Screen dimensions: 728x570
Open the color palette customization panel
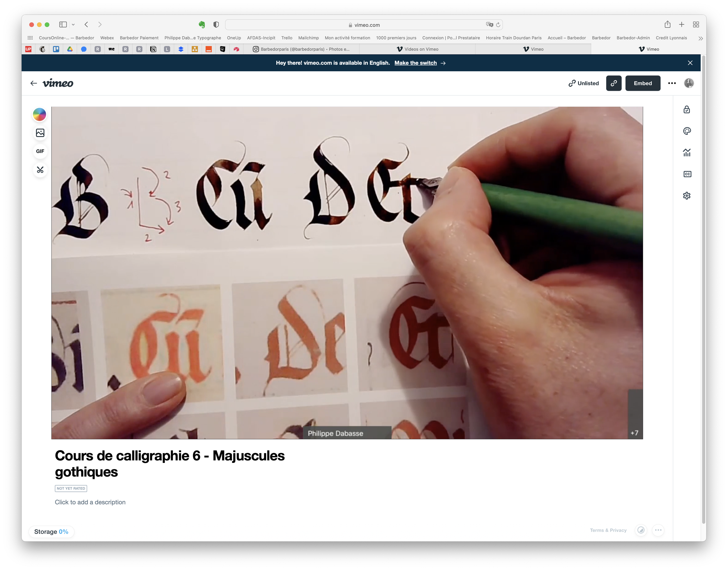[687, 131]
